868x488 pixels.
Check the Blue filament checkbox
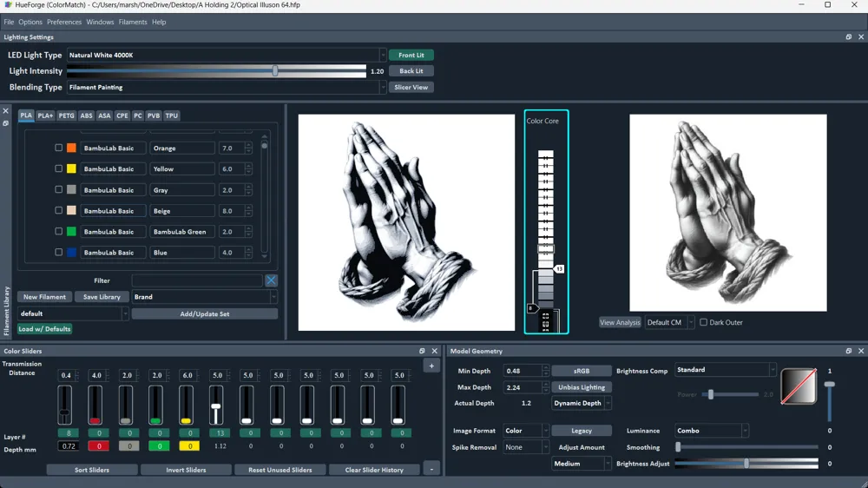pos(58,252)
